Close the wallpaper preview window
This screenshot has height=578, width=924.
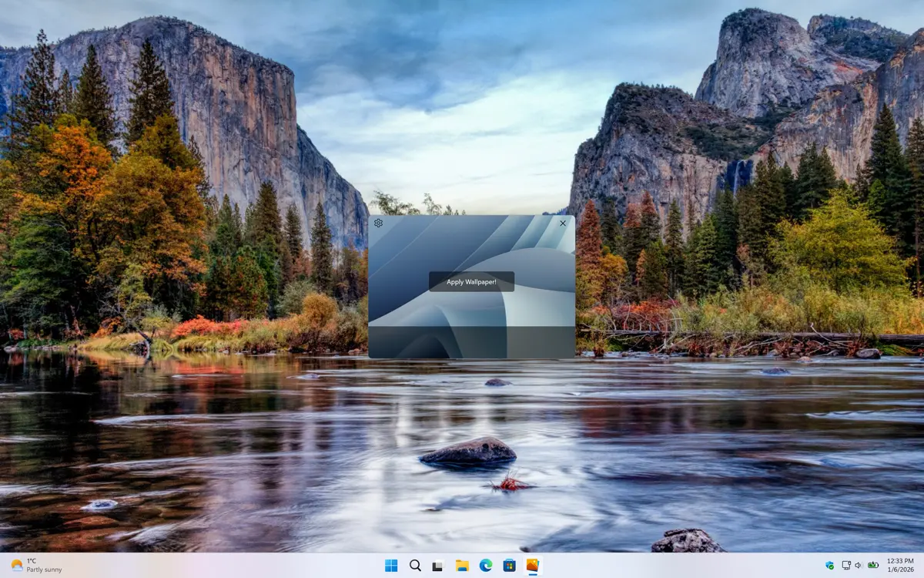pos(563,223)
